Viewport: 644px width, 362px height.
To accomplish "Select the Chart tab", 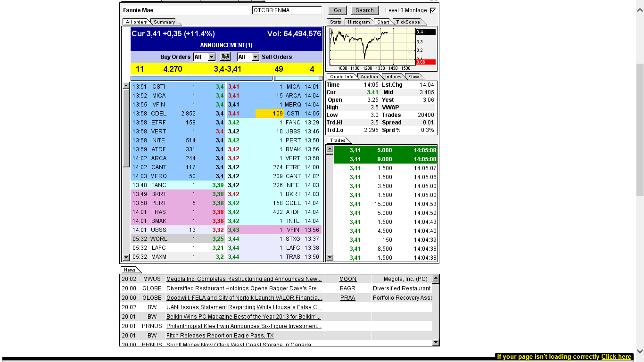I will (x=383, y=22).
